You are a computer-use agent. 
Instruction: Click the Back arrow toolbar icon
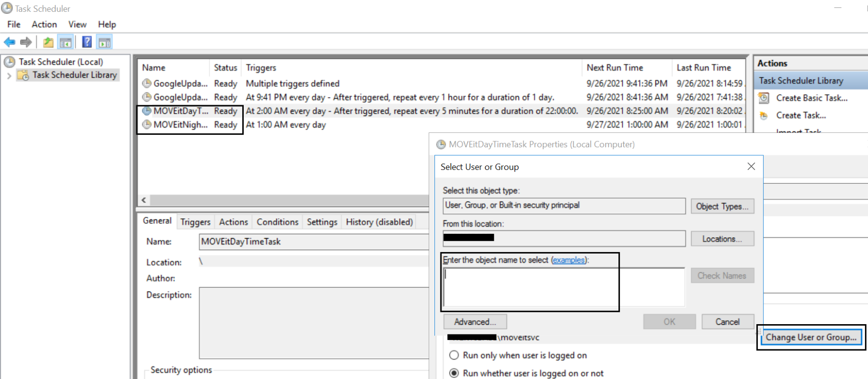point(9,42)
